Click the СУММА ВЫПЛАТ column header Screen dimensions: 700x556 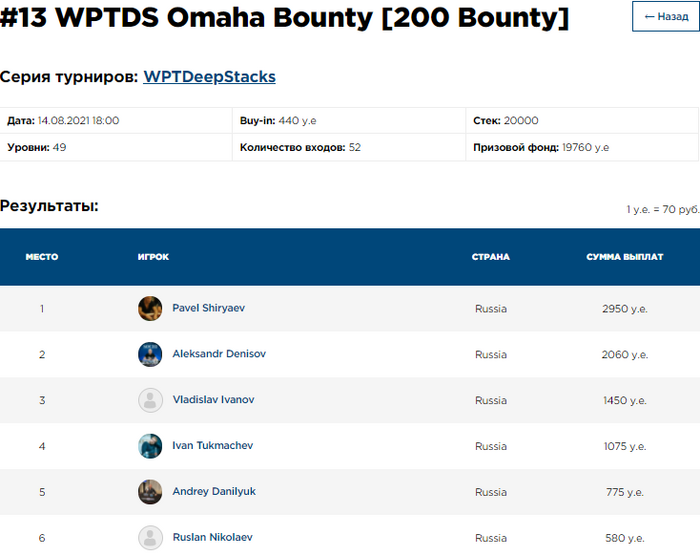click(624, 257)
